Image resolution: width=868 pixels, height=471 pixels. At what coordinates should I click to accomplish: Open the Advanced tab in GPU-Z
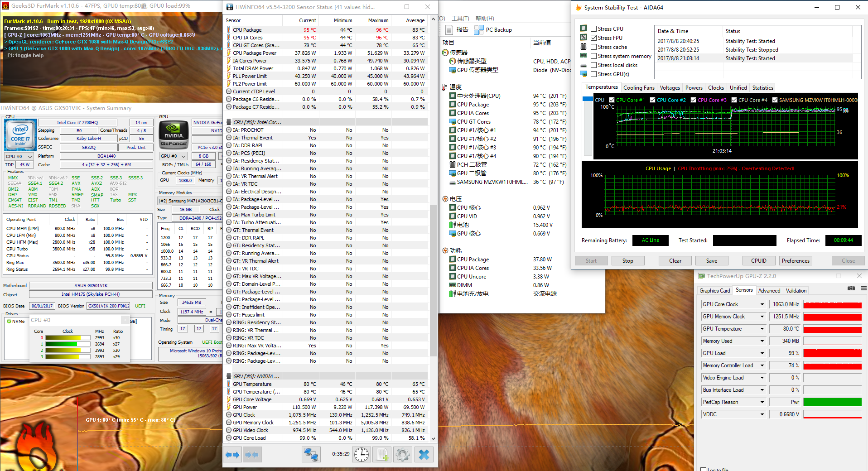pos(769,291)
